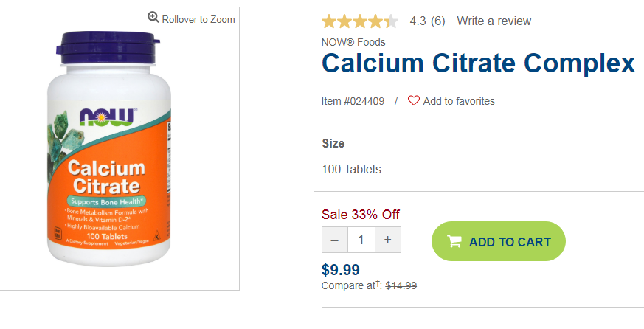
Task: Click the Calcium Citrate Complex title
Action: tap(478, 63)
